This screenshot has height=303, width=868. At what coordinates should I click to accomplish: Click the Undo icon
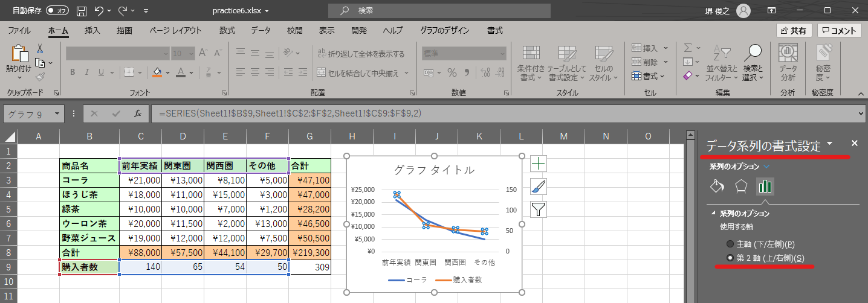[x=100, y=10]
